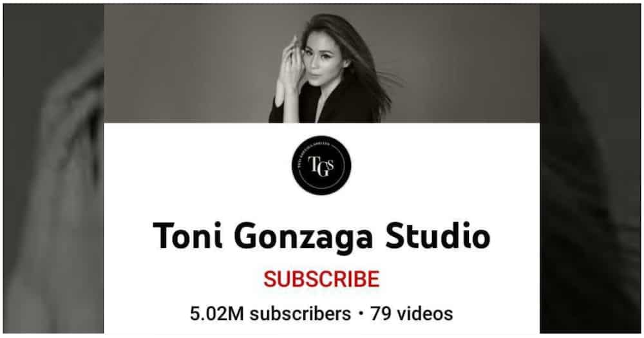Screen dimensions: 644x338
Task: Click the dot between subscribers and videos
Action: (361, 314)
